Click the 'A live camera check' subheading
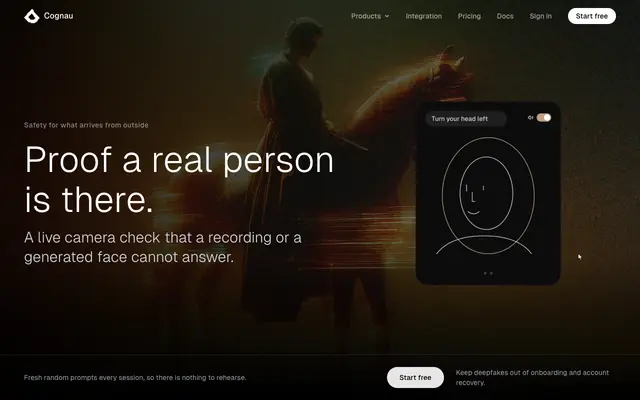Viewport: 640px width, 400px height. [x=162, y=247]
